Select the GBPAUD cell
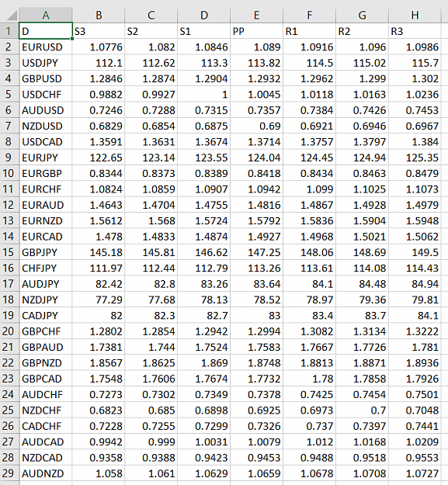Image resolution: width=448 pixels, height=485 pixels. pos(46,347)
